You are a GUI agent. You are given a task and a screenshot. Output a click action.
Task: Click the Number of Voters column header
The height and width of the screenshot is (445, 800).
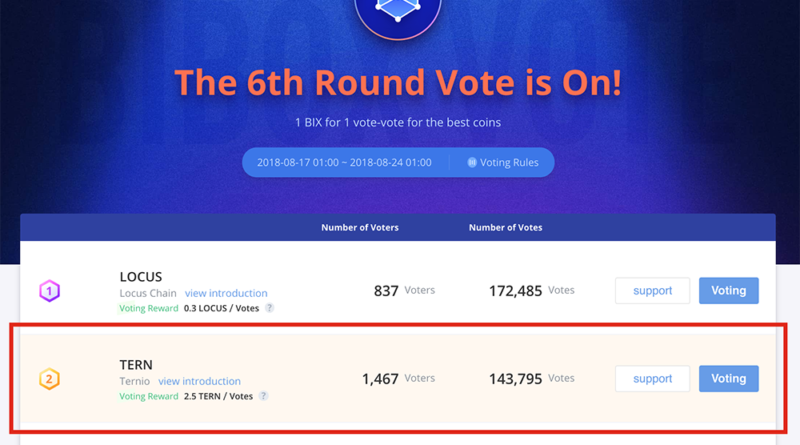(360, 228)
